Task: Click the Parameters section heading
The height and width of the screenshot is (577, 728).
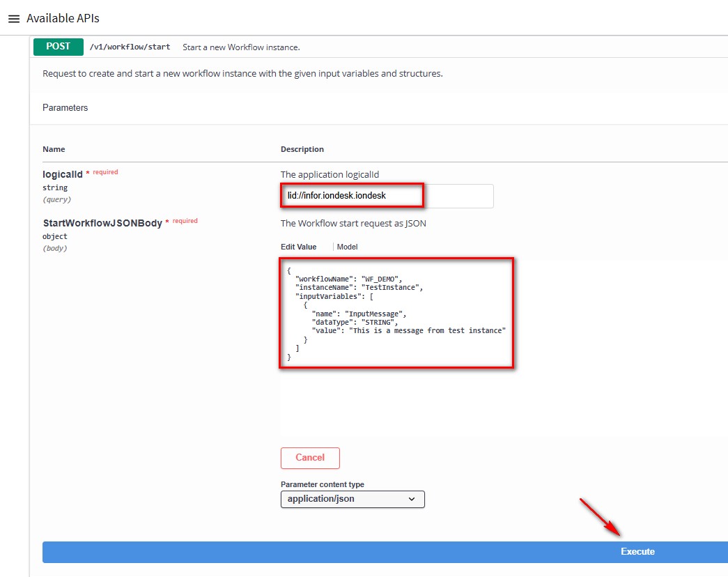Action: [x=65, y=108]
